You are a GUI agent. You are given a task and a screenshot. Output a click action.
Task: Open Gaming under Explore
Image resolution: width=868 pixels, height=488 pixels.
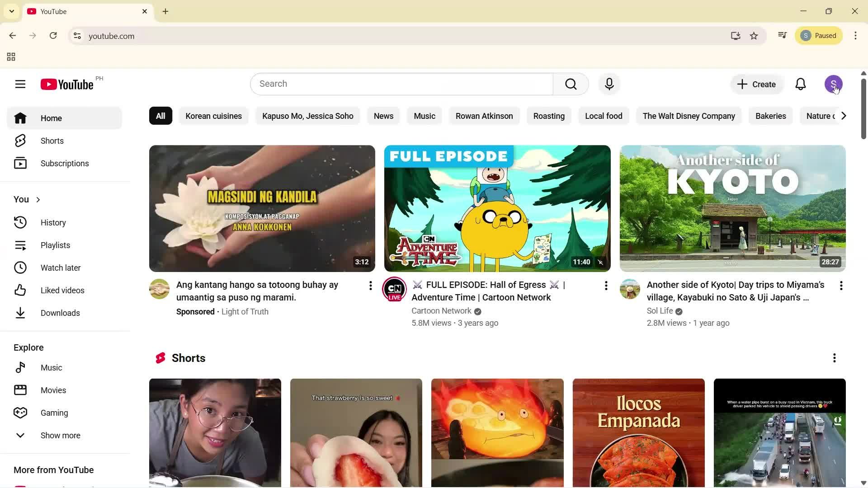pyautogui.click(x=54, y=413)
